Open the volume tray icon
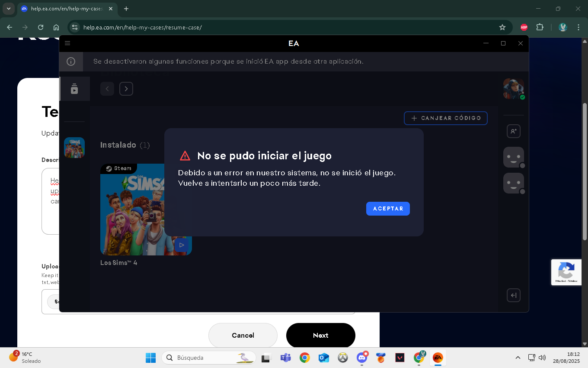 pyautogui.click(x=542, y=358)
